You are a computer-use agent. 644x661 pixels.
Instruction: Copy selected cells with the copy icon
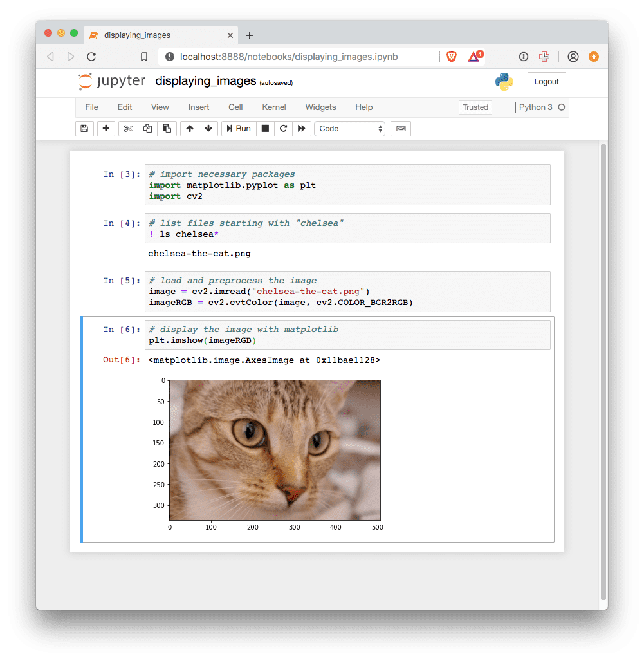[x=147, y=129]
